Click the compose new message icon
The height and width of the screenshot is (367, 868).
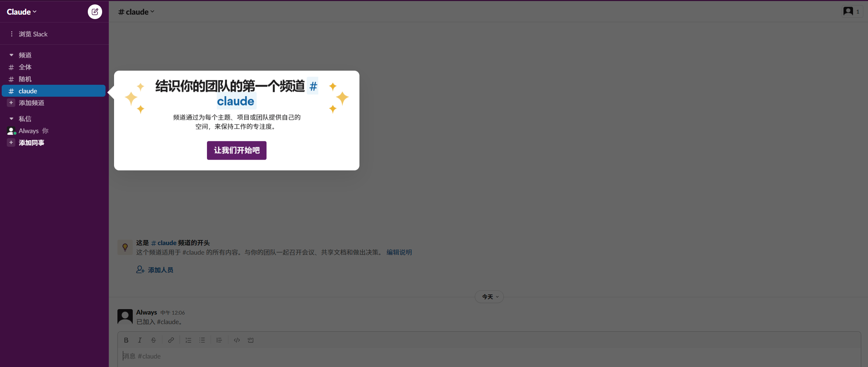(95, 12)
